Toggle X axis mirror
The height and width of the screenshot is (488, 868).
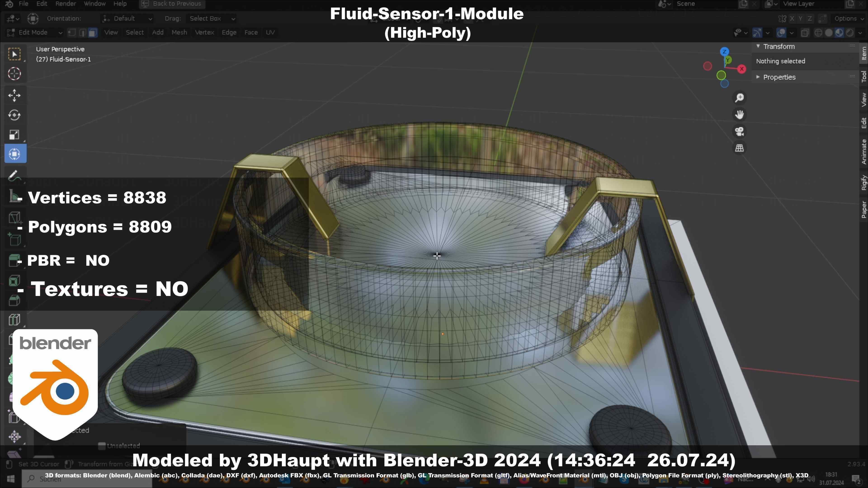click(x=792, y=19)
